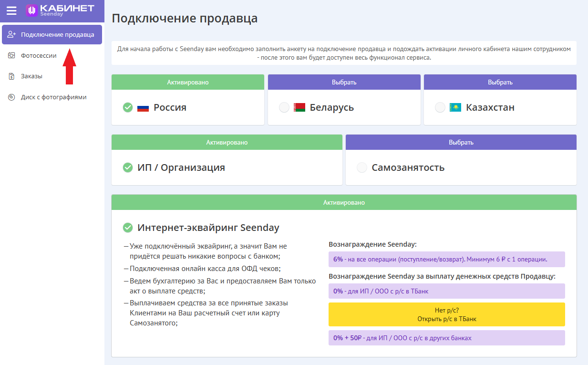
Task: Click the Seenday Кабинет logo
Action: click(x=60, y=10)
